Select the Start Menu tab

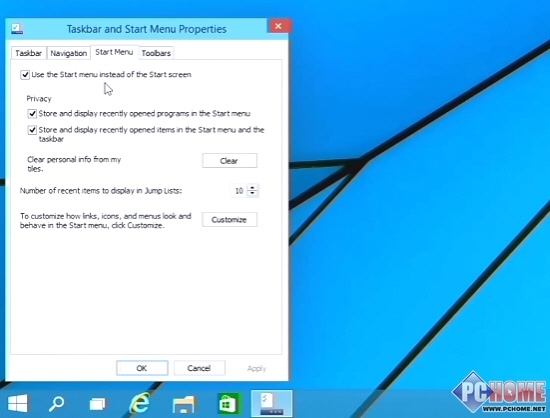114,52
